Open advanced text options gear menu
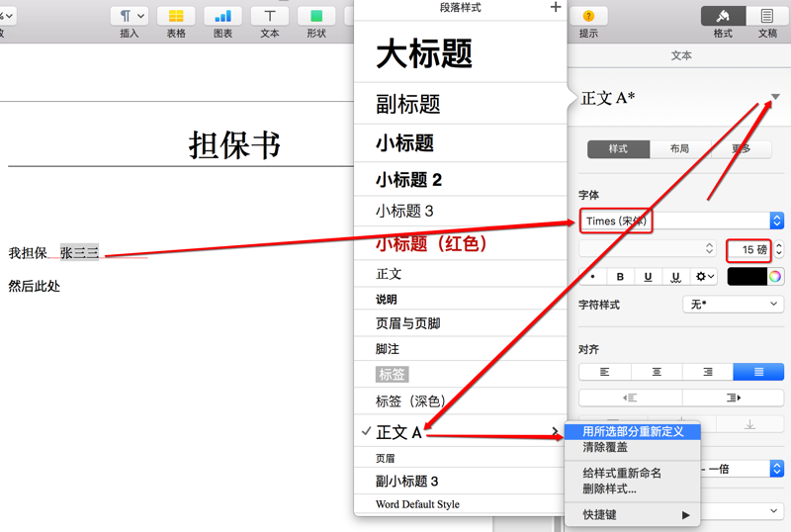Image resolution: width=791 pixels, height=532 pixels. click(x=704, y=277)
